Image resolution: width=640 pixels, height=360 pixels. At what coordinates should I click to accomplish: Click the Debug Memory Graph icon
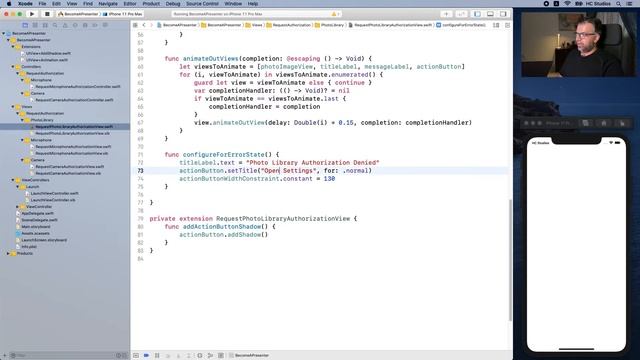pyautogui.click(x=210, y=356)
